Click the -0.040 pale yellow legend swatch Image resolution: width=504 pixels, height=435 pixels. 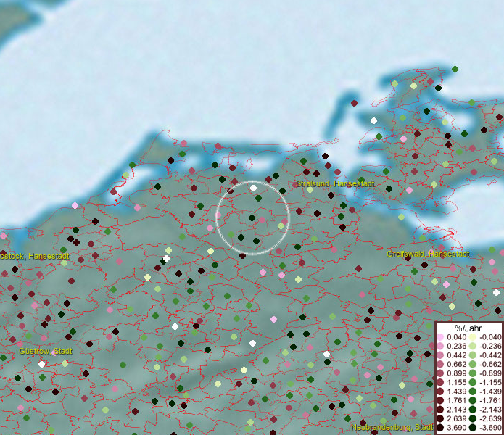(473, 337)
